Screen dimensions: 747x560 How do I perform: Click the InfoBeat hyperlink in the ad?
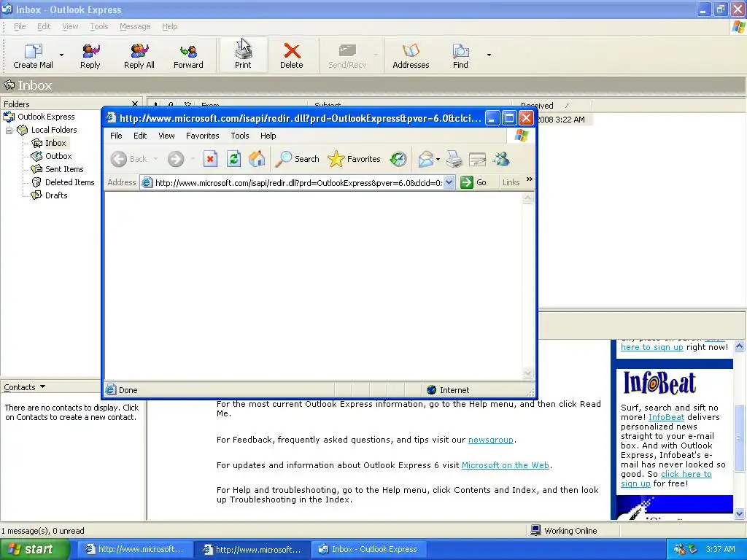click(666, 417)
